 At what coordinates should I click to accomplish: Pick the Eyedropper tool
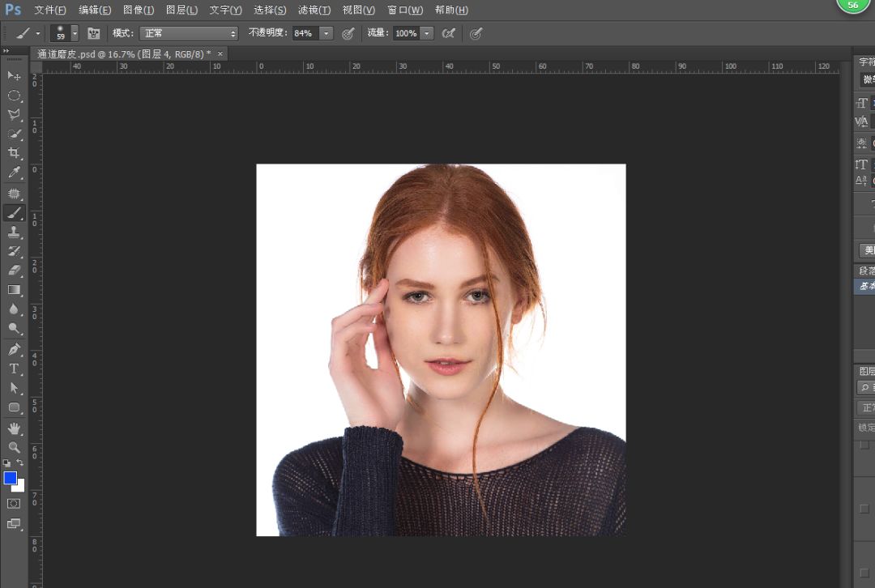[14, 173]
